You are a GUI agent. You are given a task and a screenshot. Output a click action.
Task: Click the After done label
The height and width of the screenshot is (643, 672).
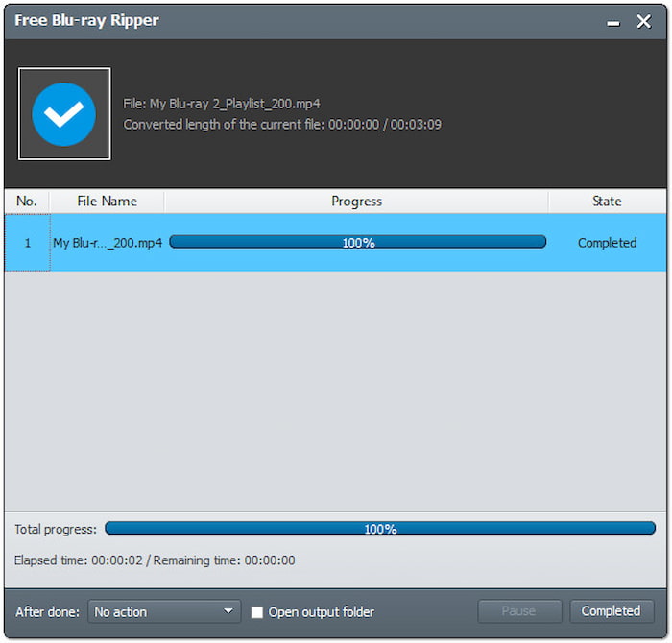point(48,611)
